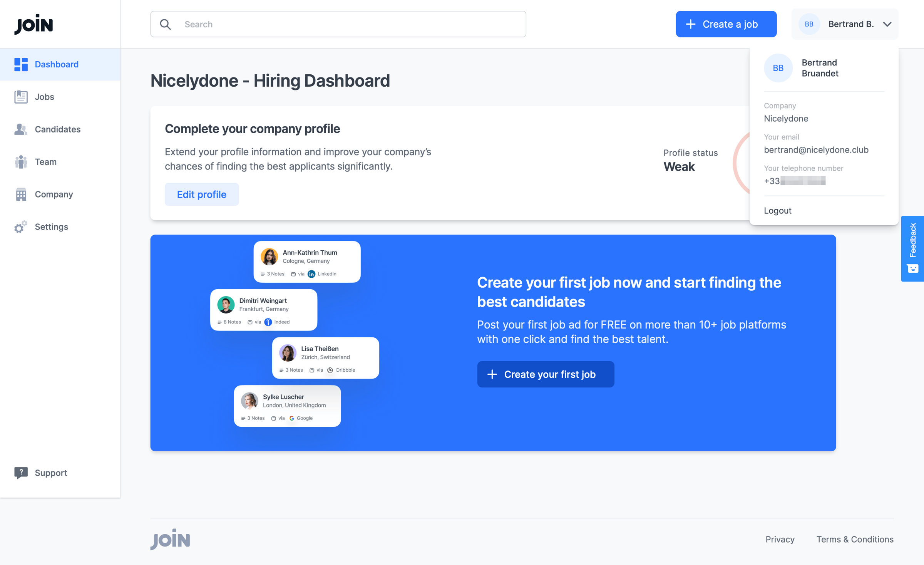Open the Dashboard menu item
This screenshot has width=924, height=565.
(x=60, y=64)
